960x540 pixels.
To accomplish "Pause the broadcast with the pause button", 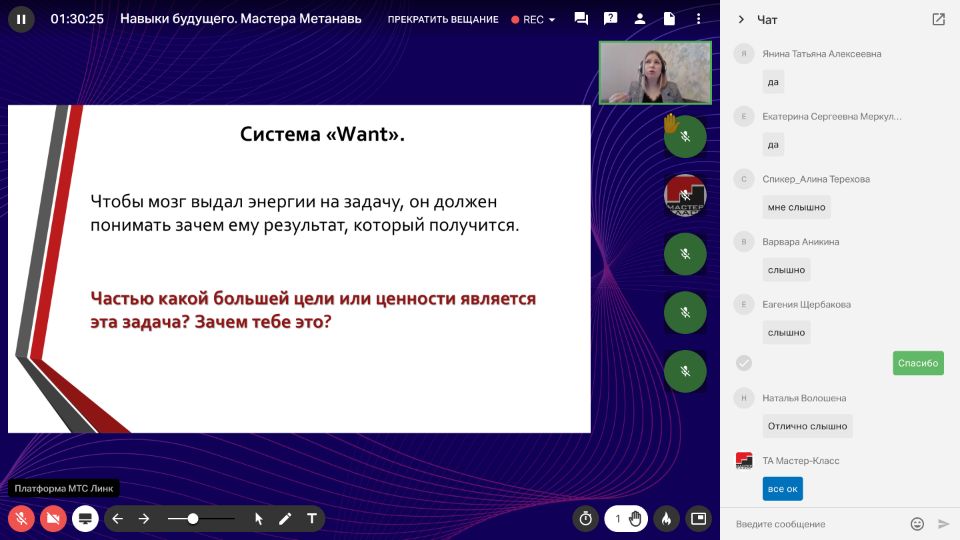I will point(21,19).
